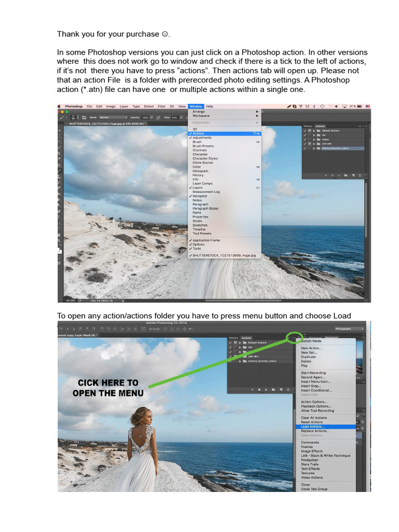Toggle the Brush panel icon in options bar
Image resolution: width=399 pixels, height=532 pixels.
84,117
